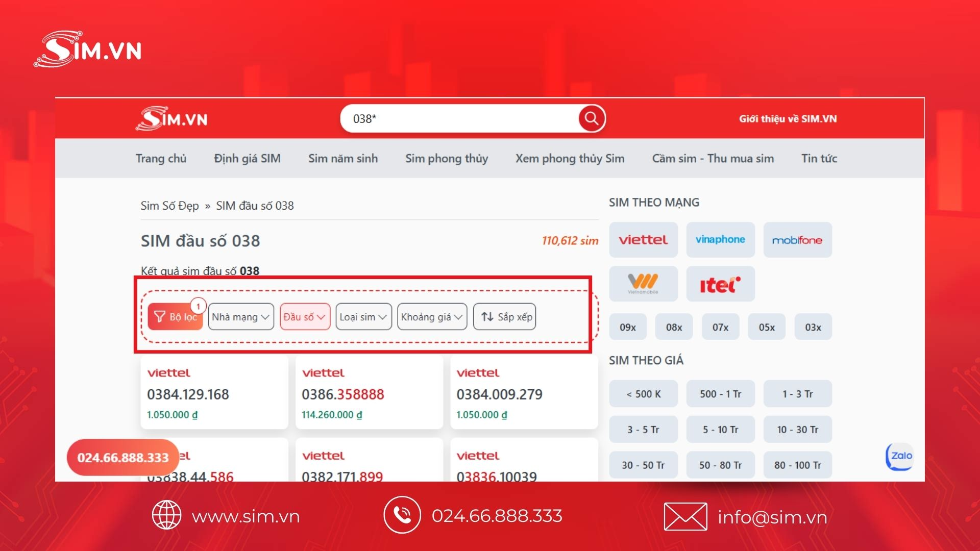Open the Zalo chat icon
This screenshot has width=980, height=551.
pos(899,457)
